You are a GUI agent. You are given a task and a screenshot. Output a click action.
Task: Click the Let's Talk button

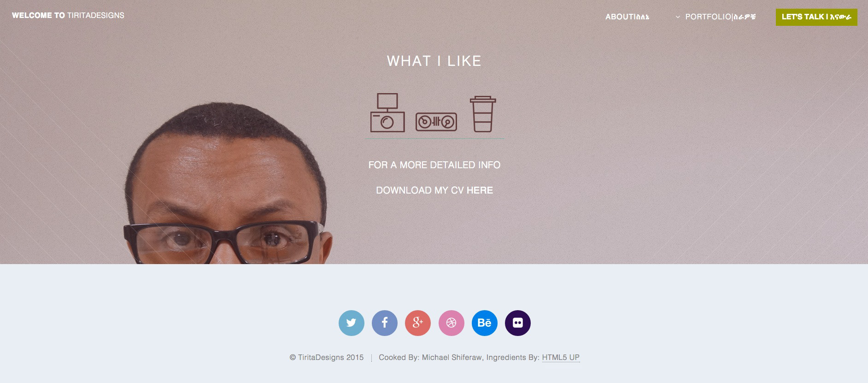pos(816,17)
